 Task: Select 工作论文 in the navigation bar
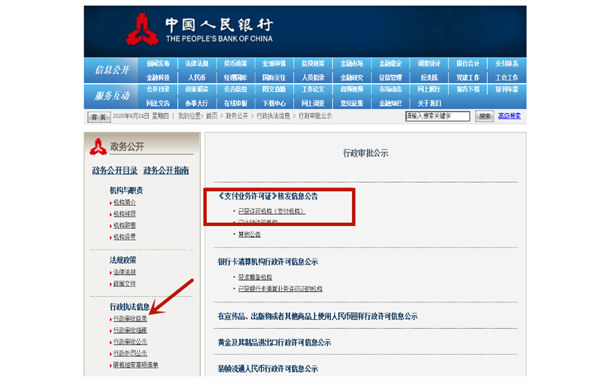(x=313, y=89)
